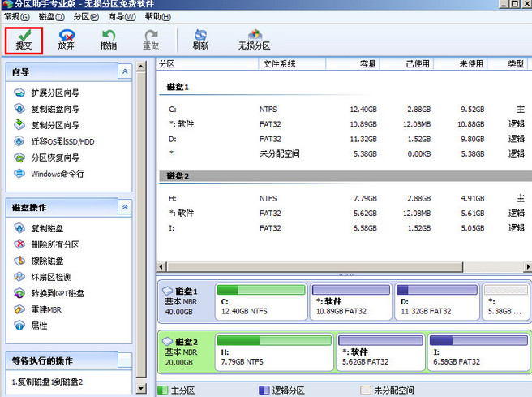Launch the 分区恢复向导 wizard
The image size is (532, 397).
tap(47, 158)
